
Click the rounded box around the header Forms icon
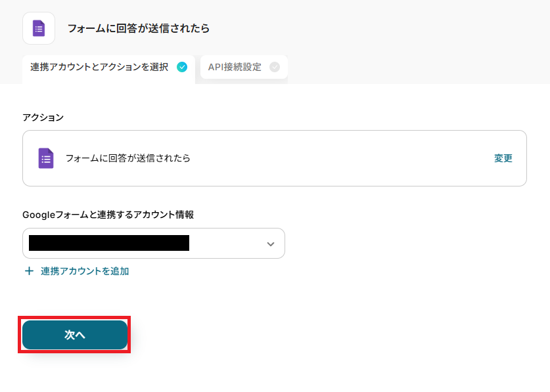click(39, 28)
